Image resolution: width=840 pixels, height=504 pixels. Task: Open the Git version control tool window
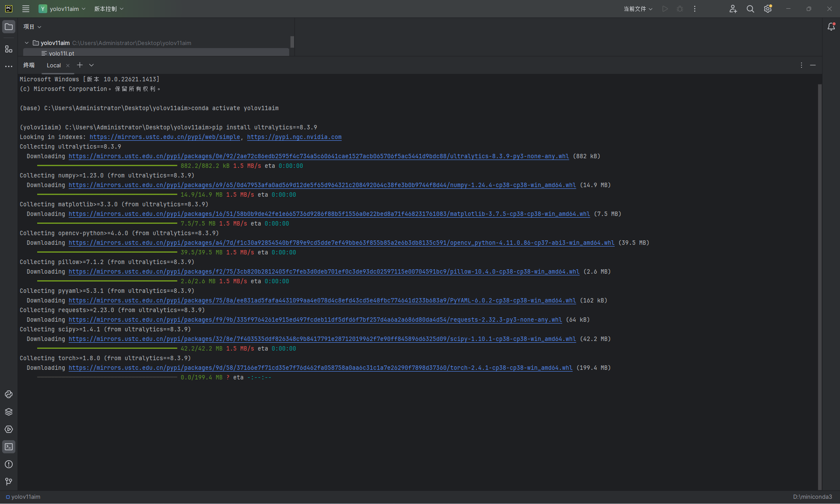pos(9,481)
